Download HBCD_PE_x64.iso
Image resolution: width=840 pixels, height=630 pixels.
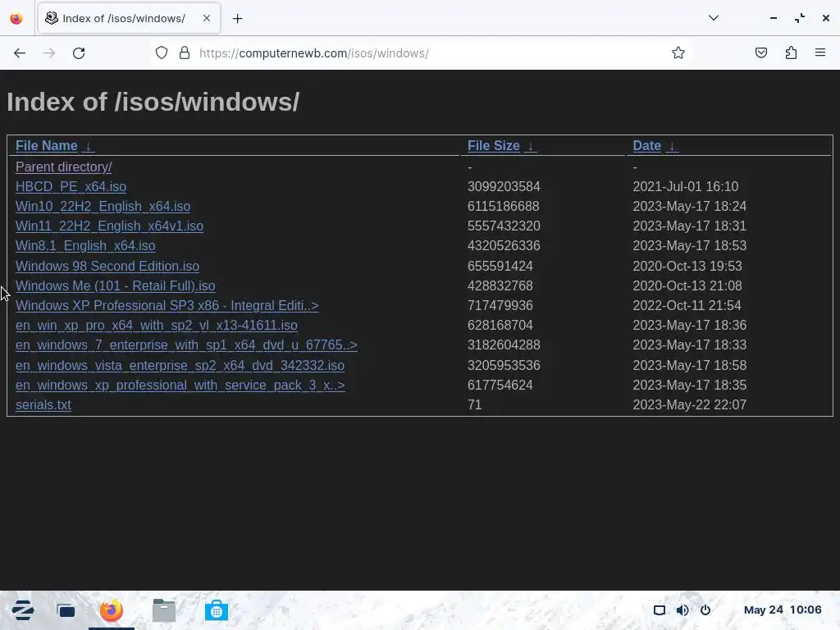pos(71,186)
